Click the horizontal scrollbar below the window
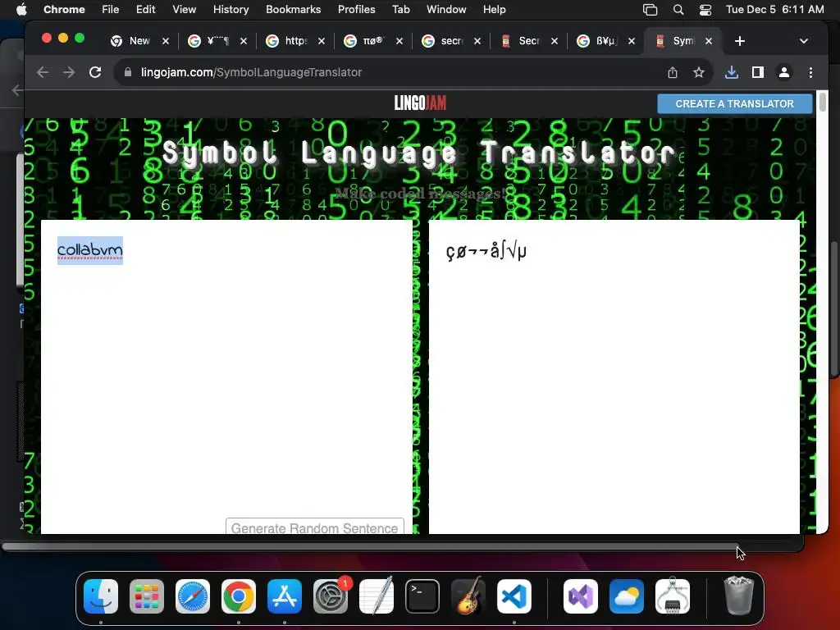The image size is (840, 630). point(371,546)
